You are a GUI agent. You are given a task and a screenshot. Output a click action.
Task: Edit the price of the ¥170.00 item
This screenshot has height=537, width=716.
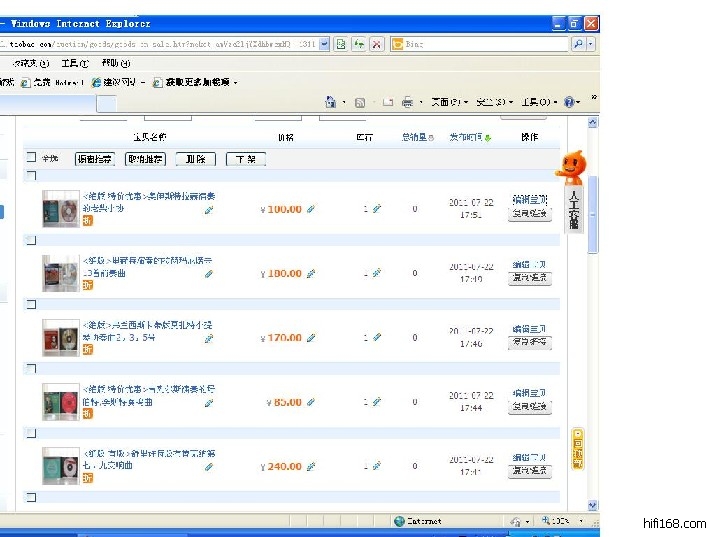(311, 338)
